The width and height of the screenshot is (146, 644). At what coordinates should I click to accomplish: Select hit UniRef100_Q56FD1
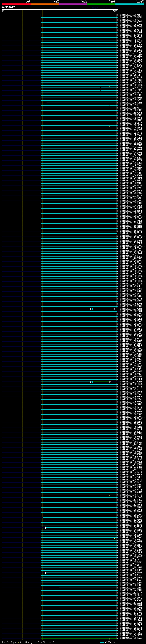point(131,306)
